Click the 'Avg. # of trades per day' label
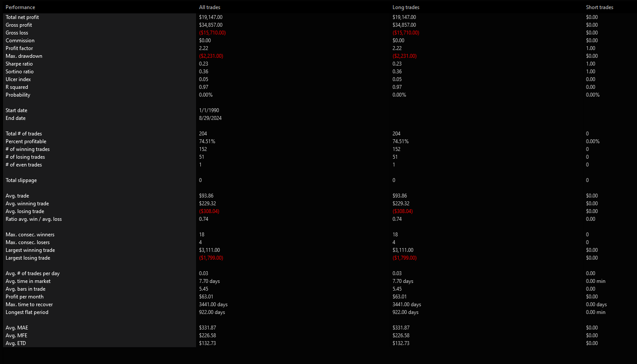 32,273
